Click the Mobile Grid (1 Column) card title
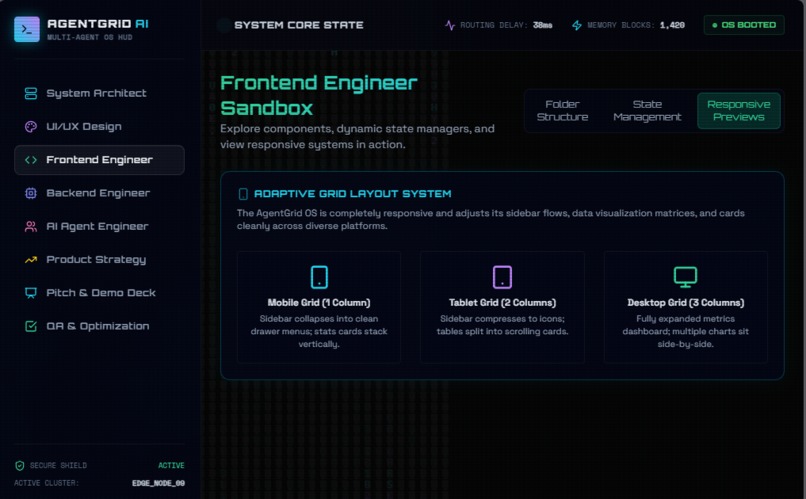The width and height of the screenshot is (806, 499). click(319, 303)
